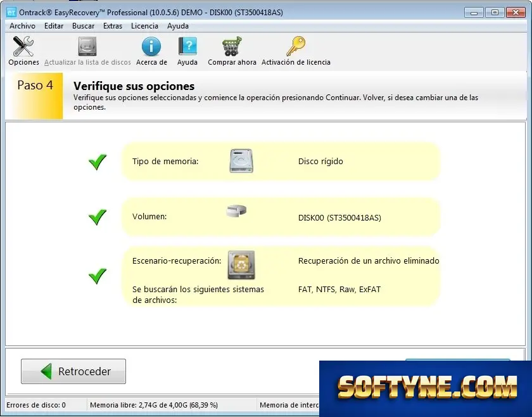Click the green checkmark next to Volumen

tap(98, 217)
